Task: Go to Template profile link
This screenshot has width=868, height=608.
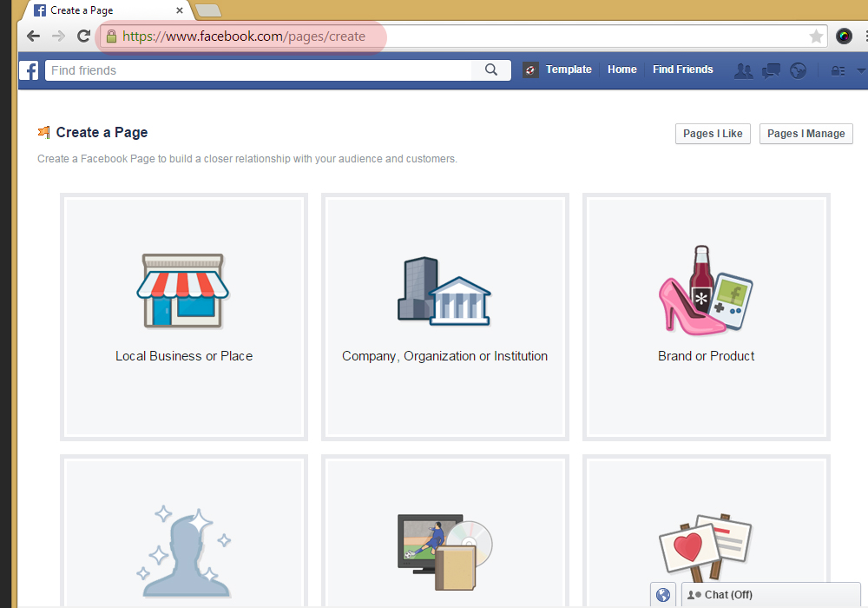Action: (569, 69)
